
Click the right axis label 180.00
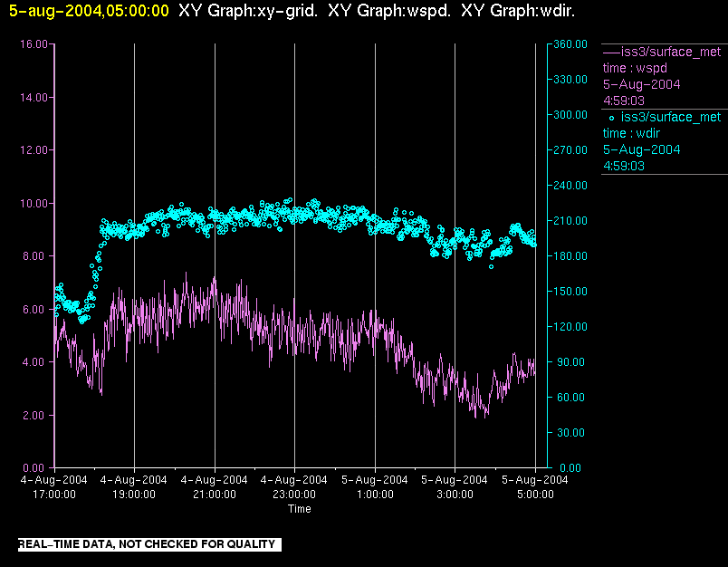[x=570, y=255]
